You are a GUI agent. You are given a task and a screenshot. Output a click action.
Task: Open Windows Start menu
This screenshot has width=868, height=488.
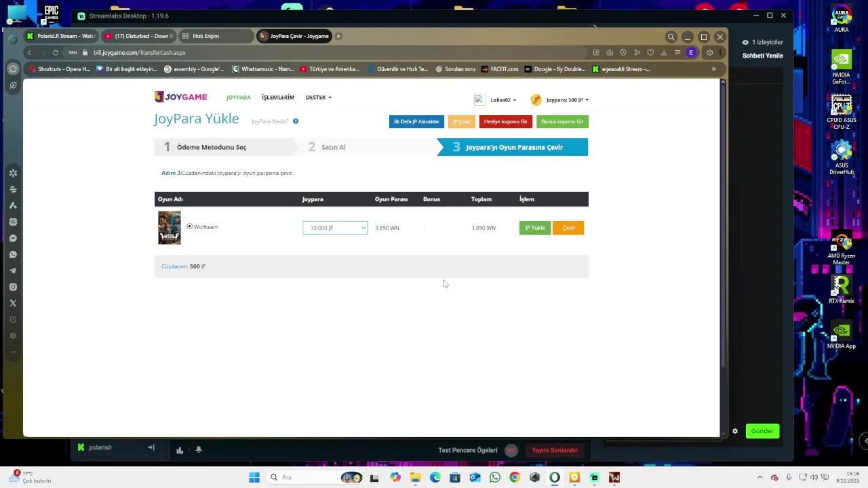(254, 478)
